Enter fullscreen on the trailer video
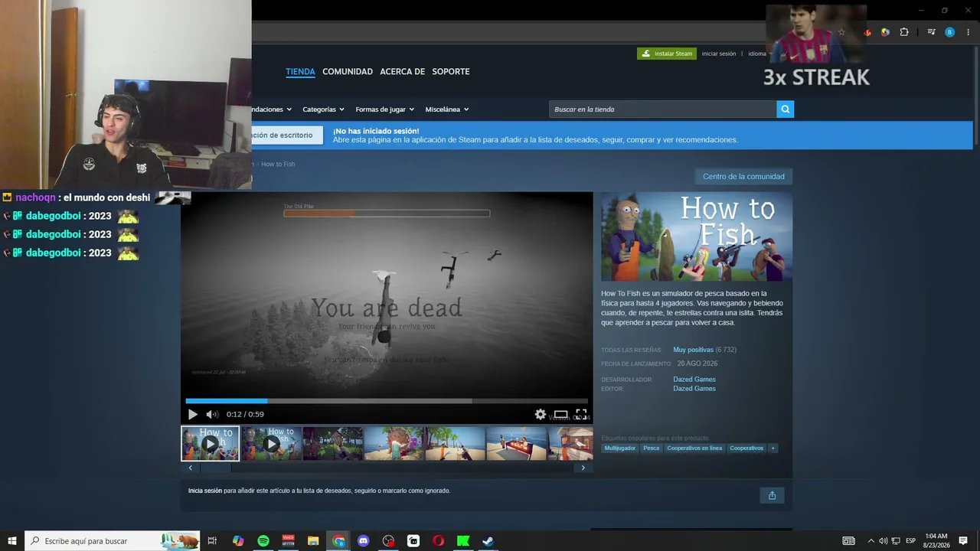 [x=581, y=414]
